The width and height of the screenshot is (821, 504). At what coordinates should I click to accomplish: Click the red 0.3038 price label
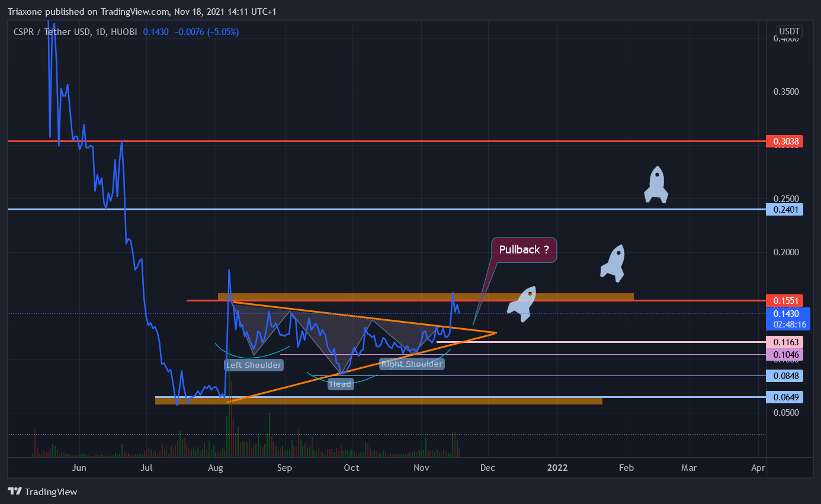[x=784, y=142]
